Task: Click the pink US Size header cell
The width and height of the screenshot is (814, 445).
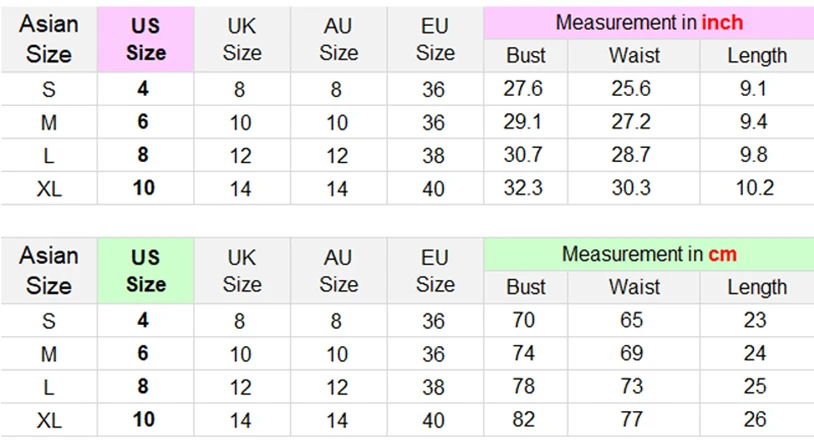Action: point(146,38)
